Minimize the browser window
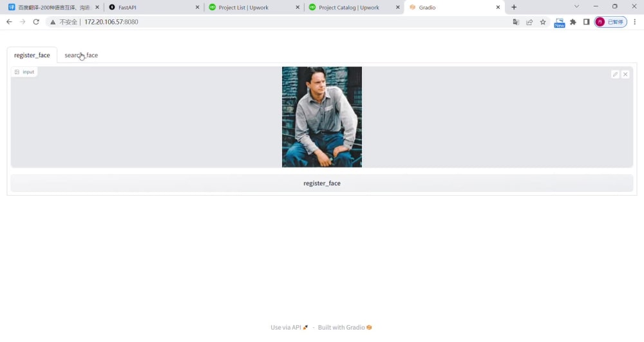This screenshot has height=342, width=644. [596, 6]
